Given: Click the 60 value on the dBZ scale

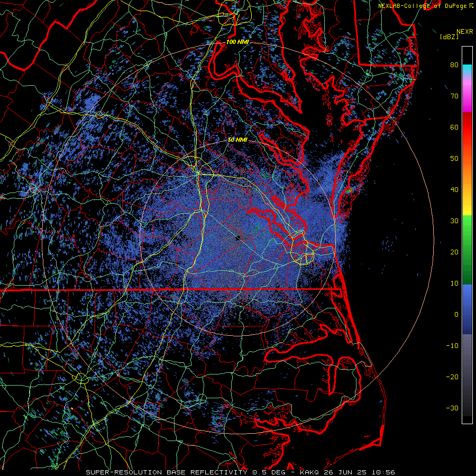Looking at the screenshot, I should coord(454,127).
